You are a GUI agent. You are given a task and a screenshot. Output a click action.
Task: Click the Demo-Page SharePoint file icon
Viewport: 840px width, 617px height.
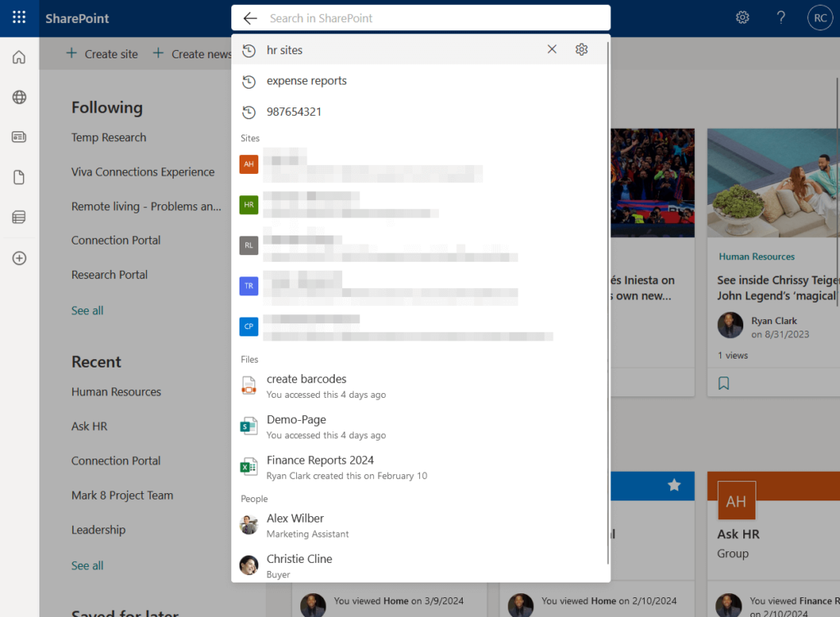coord(249,427)
